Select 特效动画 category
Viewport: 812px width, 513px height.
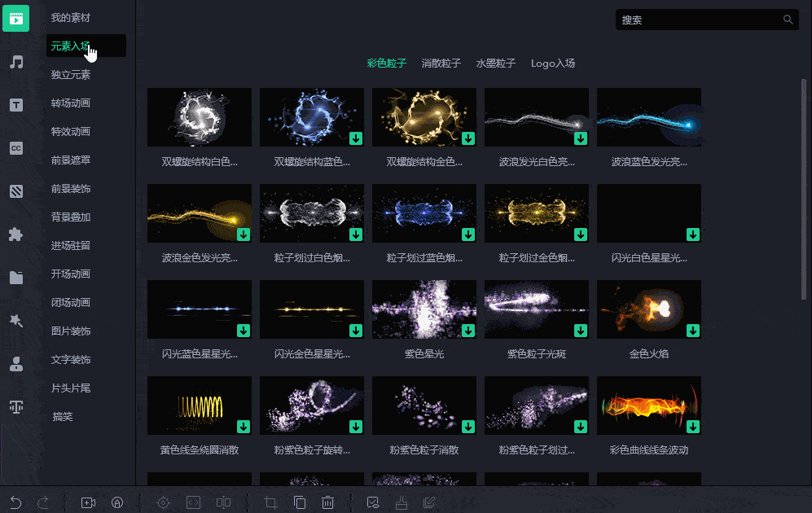pos(71,131)
